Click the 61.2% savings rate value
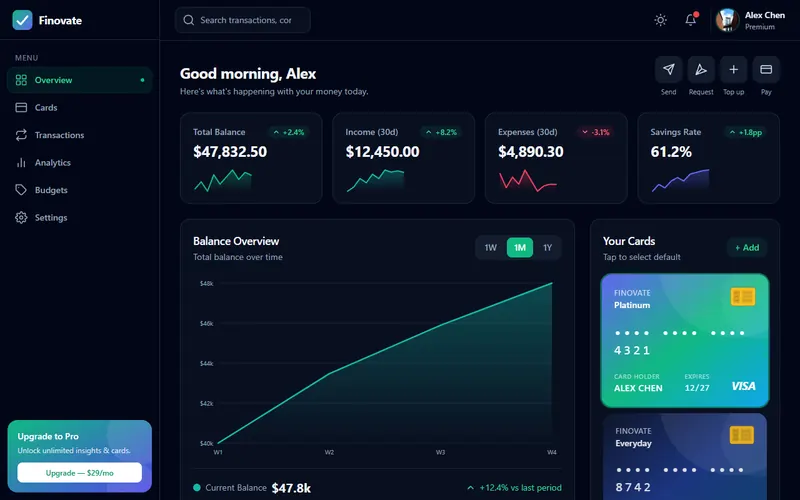The image size is (800, 500). click(671, 152)
